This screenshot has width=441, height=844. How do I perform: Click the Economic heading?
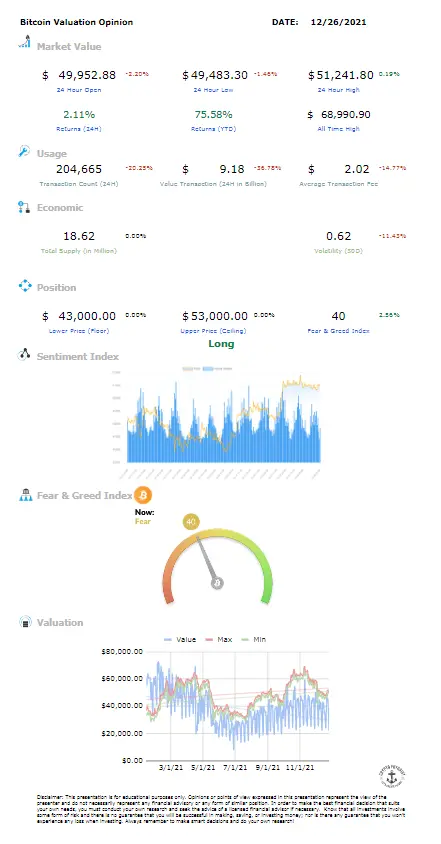tap(60, 207)
